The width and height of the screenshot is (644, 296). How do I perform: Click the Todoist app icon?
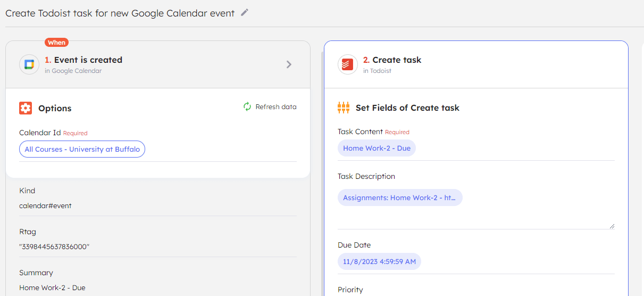pyautogui.click(x=348, y=64)
